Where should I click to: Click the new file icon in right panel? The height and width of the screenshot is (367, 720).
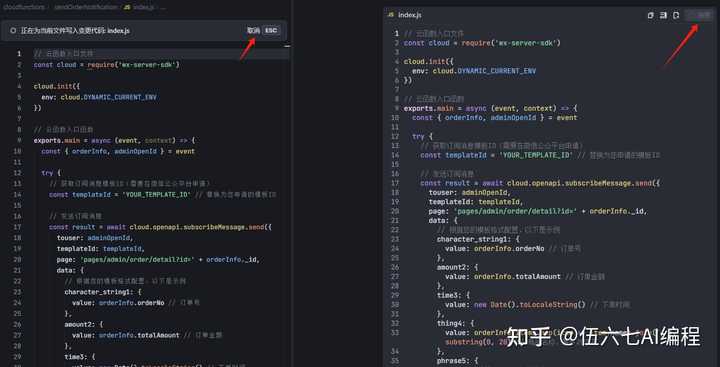click(x=676, y=15)
